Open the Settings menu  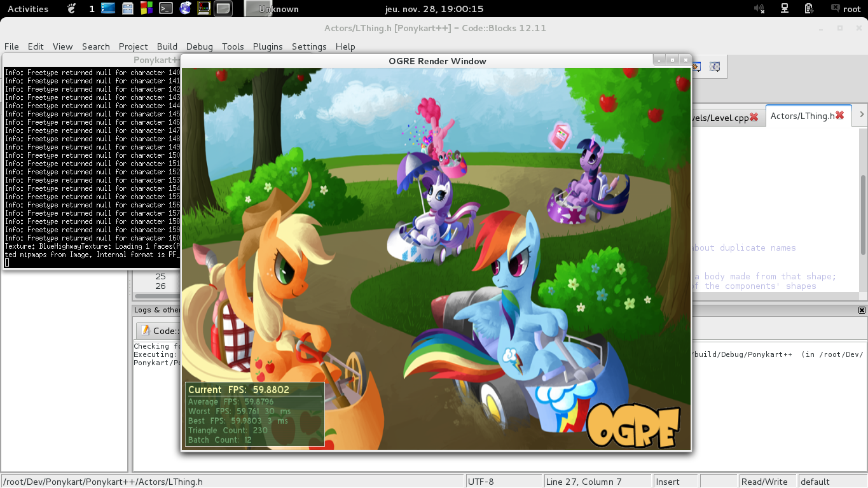click(309, 46)
